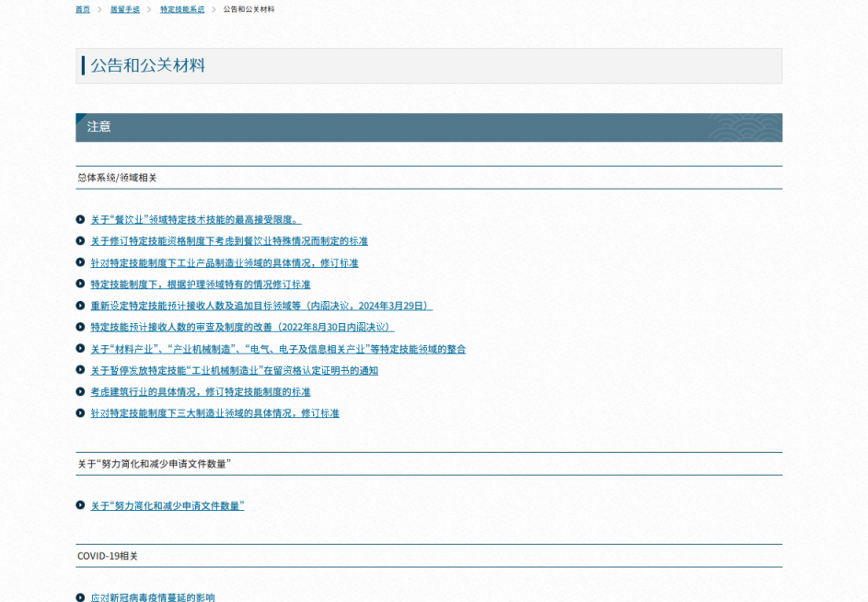Navigate to 特定技能系统 breadcrumb link
868x602 pixels.
(182, 9)
